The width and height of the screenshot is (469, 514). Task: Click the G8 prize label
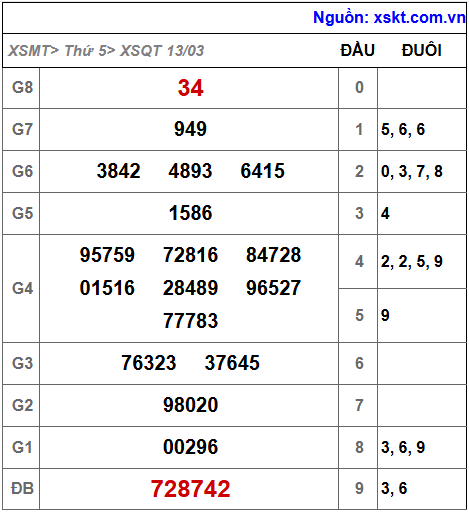[22, 87]
